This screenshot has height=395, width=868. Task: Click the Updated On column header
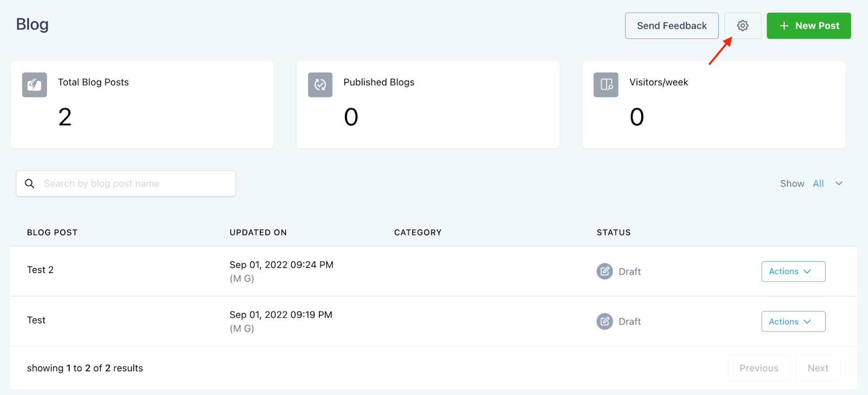click(258, 232)
